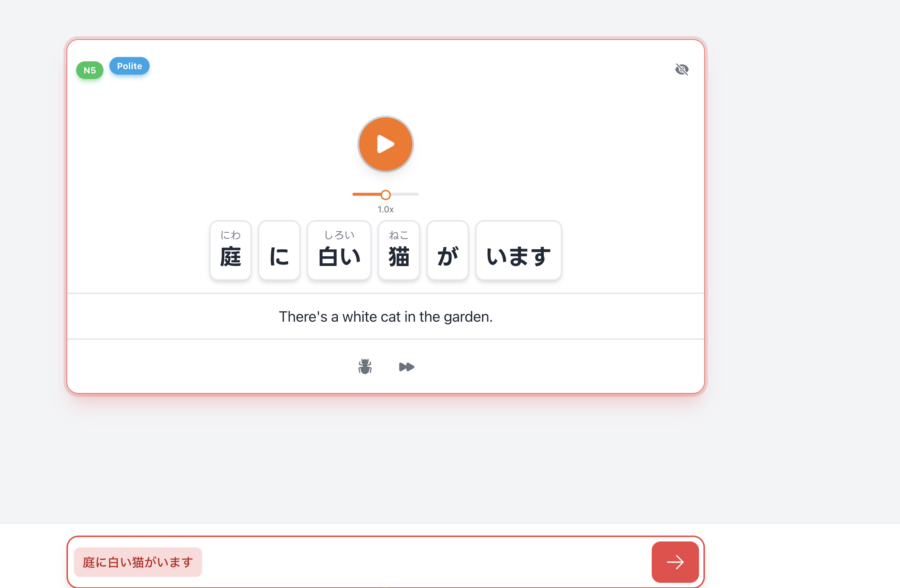Click the playback speed slider handle

point(385,195)
